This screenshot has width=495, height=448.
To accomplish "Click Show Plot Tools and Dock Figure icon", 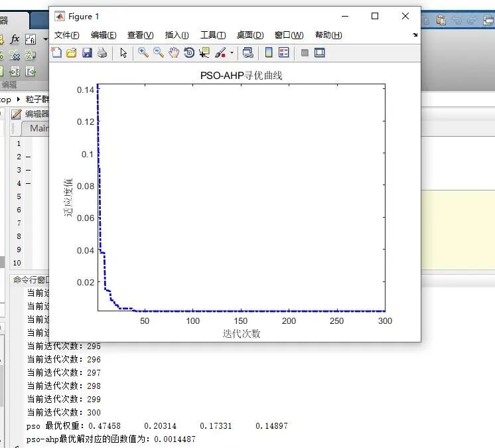I will tap(319, 52).
